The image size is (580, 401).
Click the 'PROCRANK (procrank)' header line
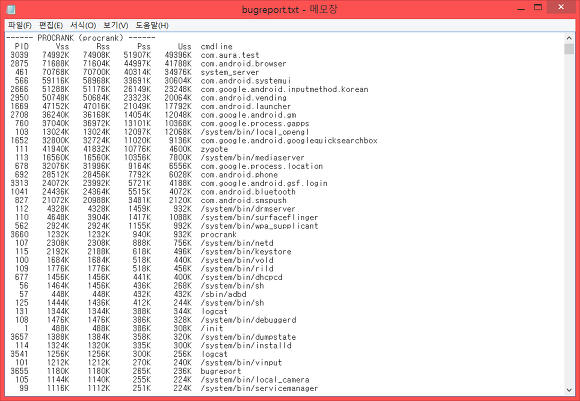pyautogui.click(x=81, y=38)
